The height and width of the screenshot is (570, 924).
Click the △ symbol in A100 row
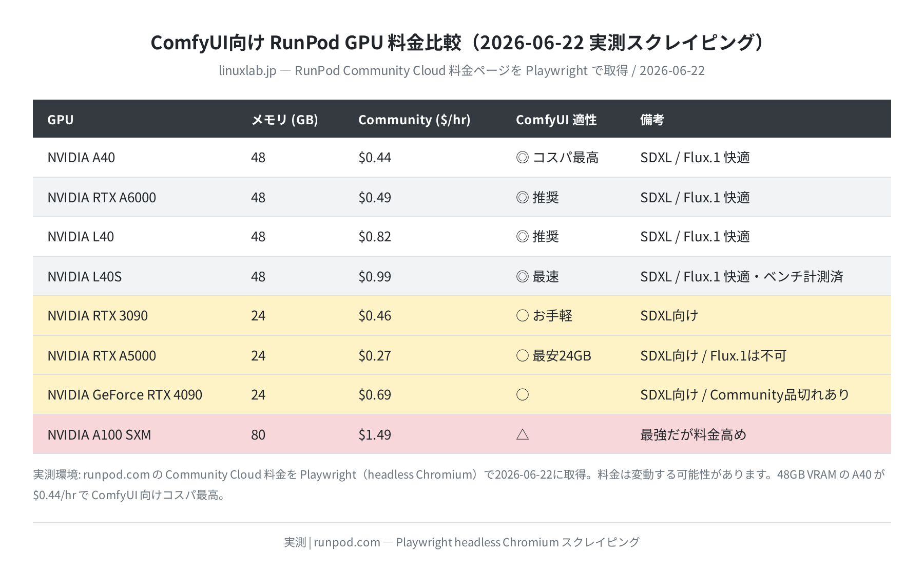[x=523, y=434]
